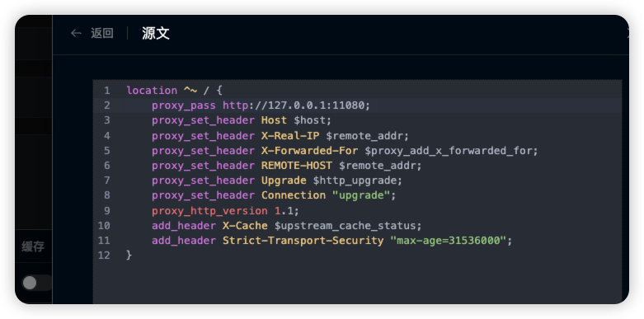This screenshot has width=644, height=319.
Task: Click closing brace on line 12
Action: click(x=129, y=256)
